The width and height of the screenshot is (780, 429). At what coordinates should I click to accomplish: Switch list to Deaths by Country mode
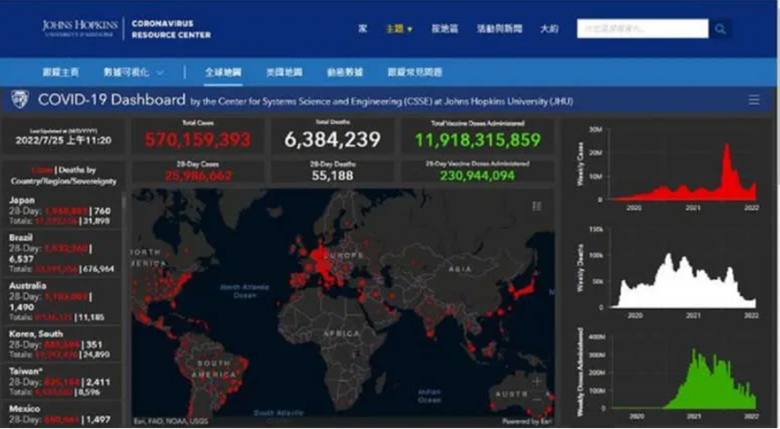point(64,176)
